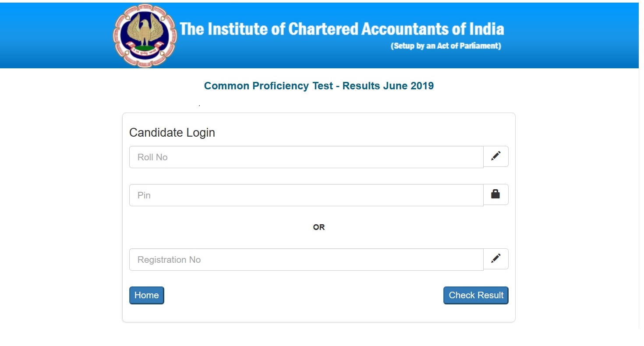Click the Institute of Chartered Accountants title
Screen dimensions: 644x346
pyautogui.click(x=342, y=29)
